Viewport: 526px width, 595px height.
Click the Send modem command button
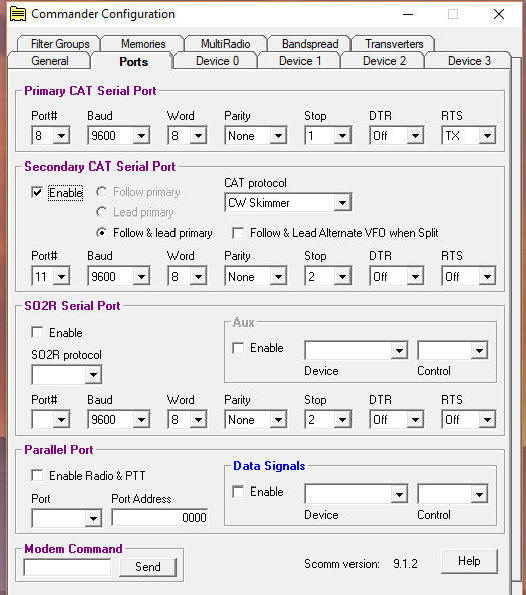point(148,567)
